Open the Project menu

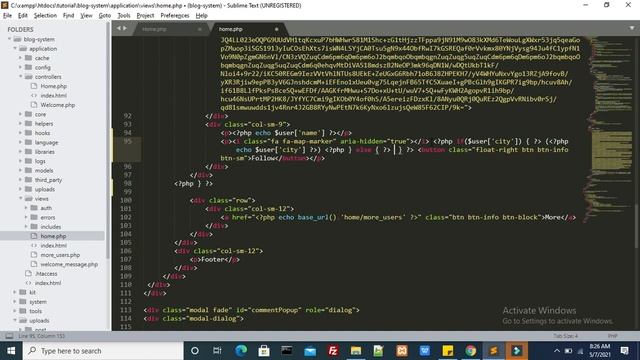click(x=145, y=16)
